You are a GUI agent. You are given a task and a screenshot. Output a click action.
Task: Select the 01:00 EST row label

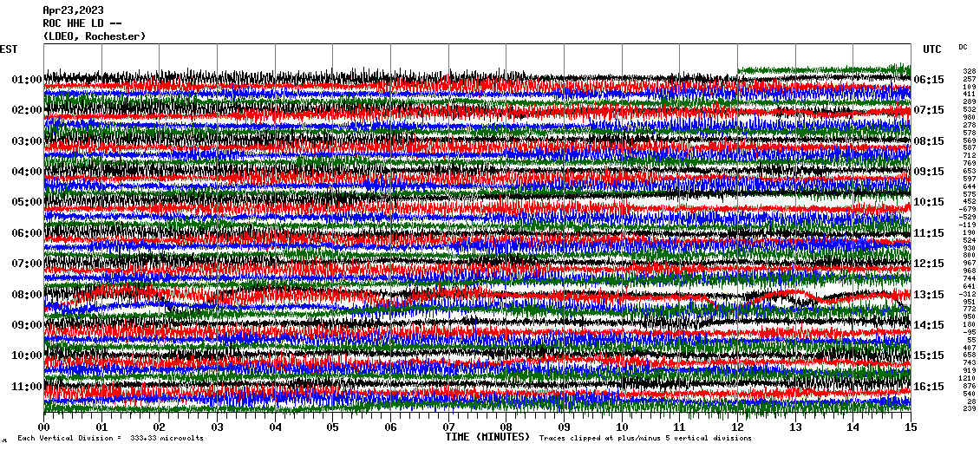pos(27,80)
